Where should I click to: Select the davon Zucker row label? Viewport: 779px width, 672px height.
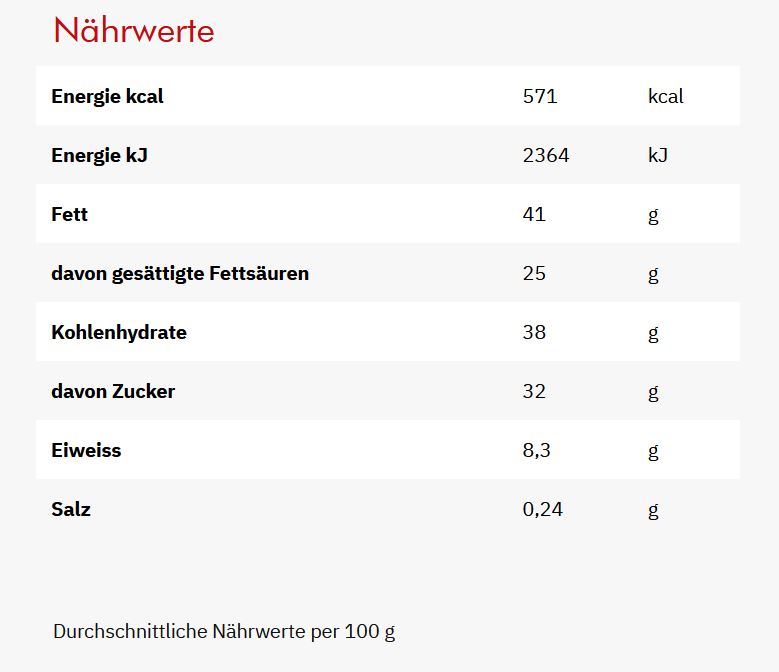click(113, 391)
